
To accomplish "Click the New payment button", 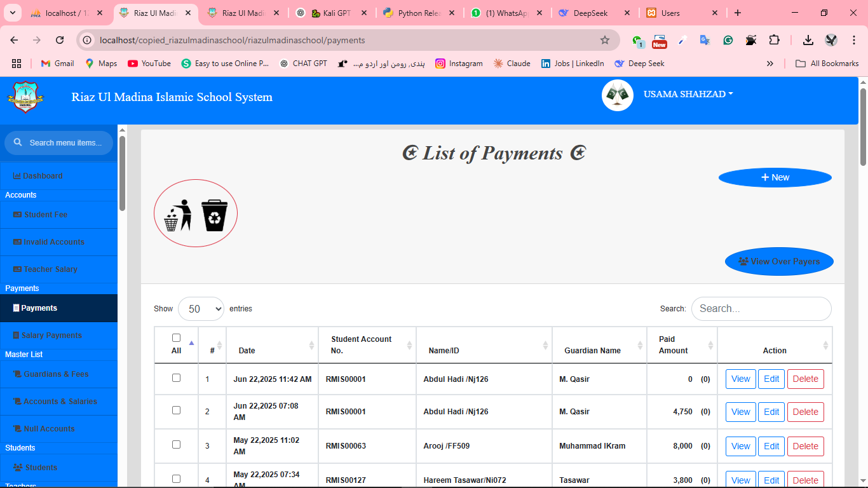I will pyautogui.click(x=775, y=178).
